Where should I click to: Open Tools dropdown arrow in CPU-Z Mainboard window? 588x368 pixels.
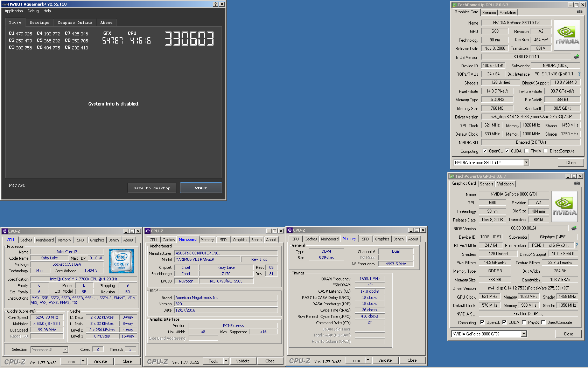[226, 361]
